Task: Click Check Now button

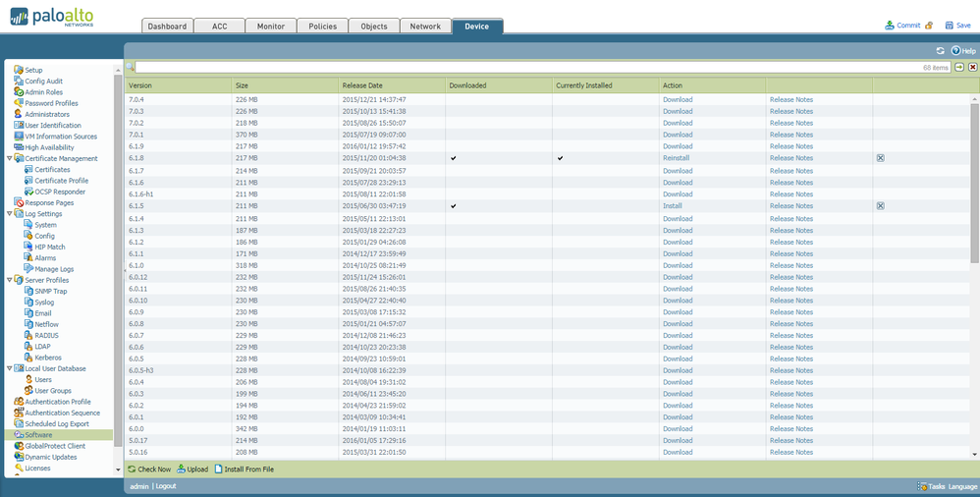Action: point(149,469)
